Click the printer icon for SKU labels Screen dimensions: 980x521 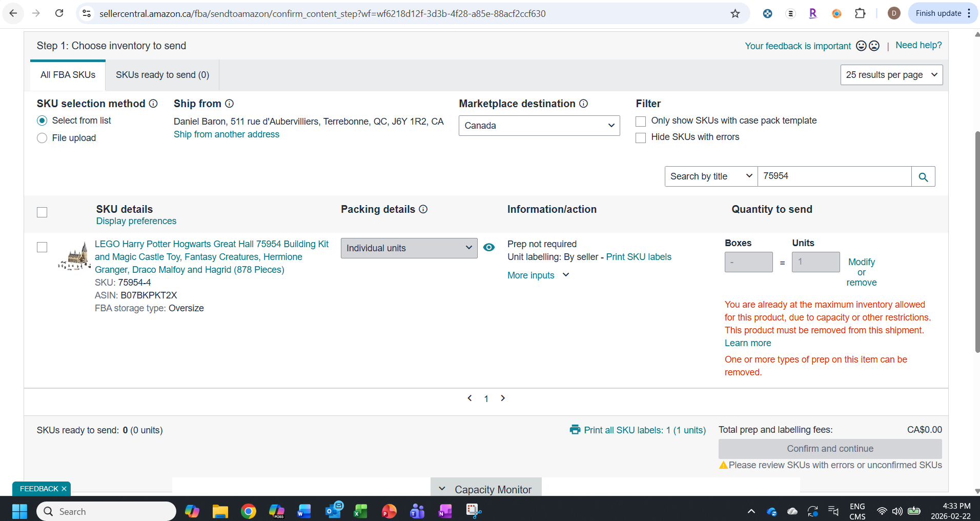point(575,430)
